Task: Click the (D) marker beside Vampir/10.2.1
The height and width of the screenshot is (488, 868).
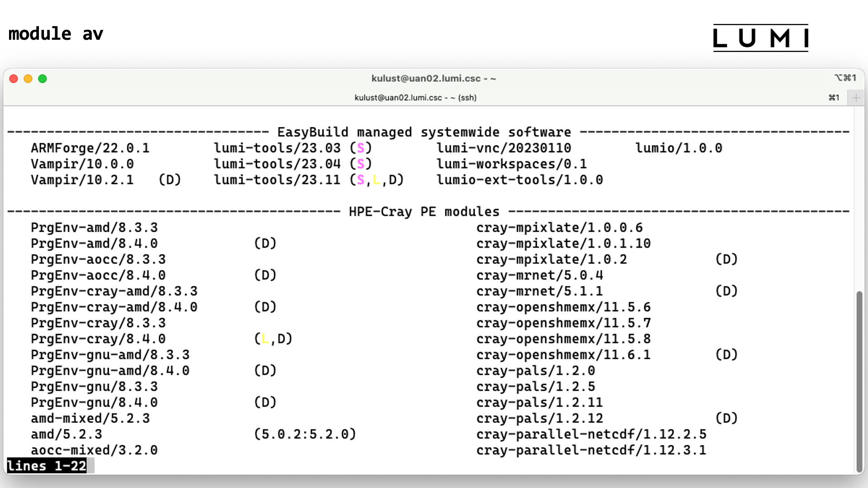Action: click(x=170, y=180)
